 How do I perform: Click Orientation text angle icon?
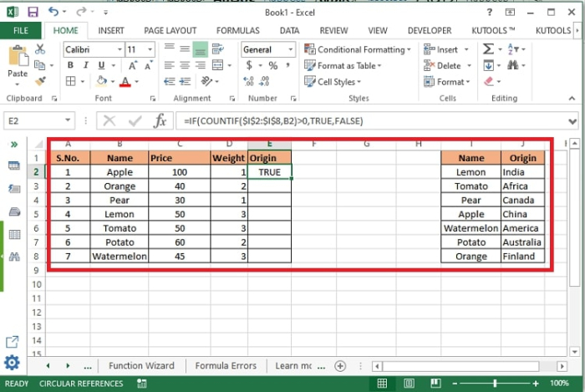coord(206,81)
